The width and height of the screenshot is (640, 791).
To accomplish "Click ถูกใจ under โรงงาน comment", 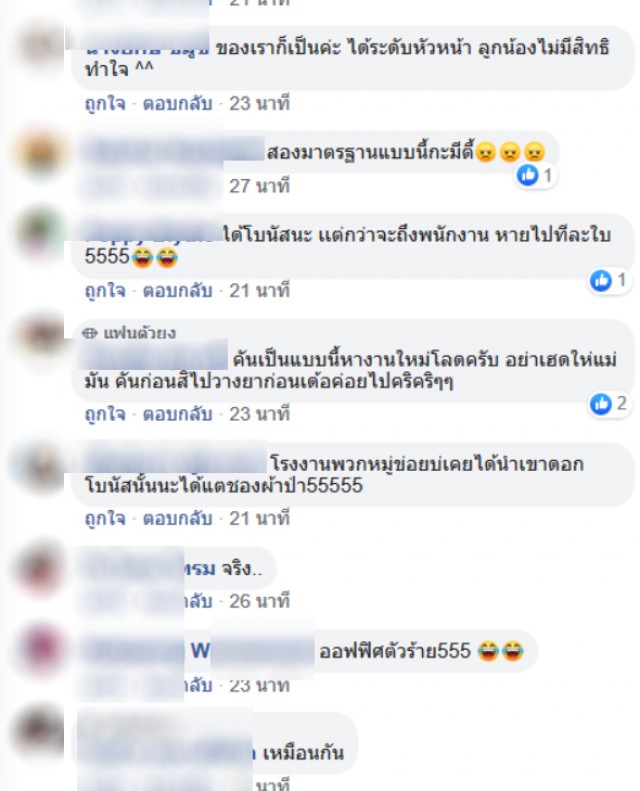I will (105, 519).
